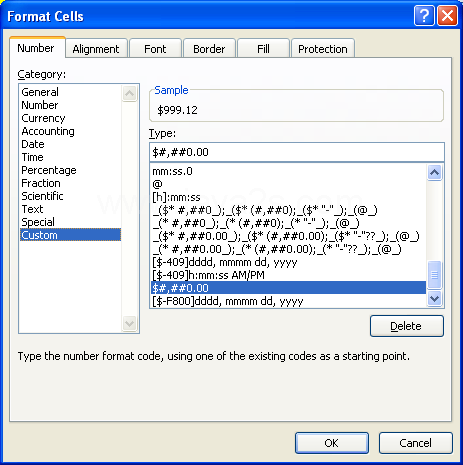Image resolution: width=463 pixels, height=465 pixels.
Task: Switch to the Number tab
Action: (36, 48)
